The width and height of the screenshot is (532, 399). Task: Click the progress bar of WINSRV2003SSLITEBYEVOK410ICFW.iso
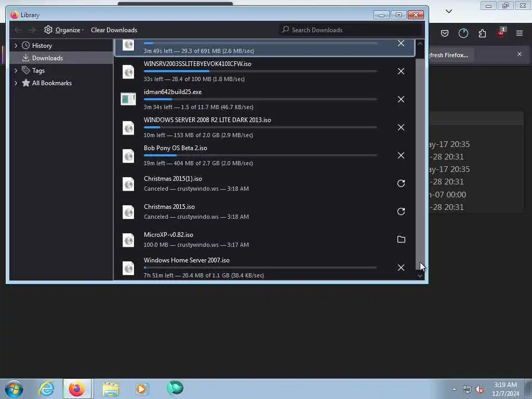coord(260,71)
